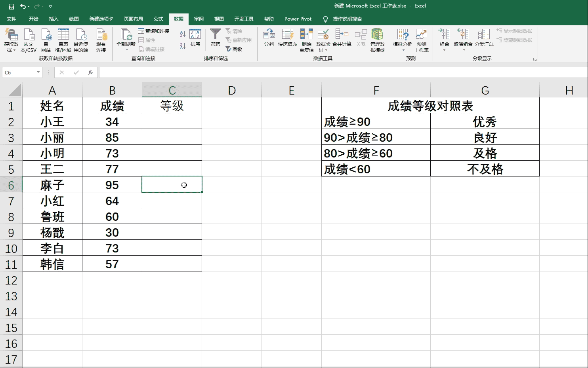
Task: Select column D header
Action: click(x=232, y=90)
